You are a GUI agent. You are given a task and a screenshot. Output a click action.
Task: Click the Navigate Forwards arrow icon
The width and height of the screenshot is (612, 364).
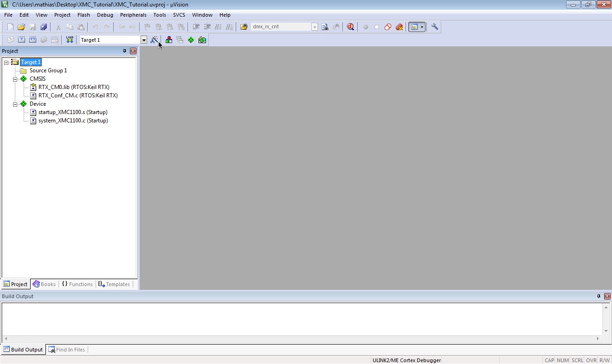click(x=133, y=27)
